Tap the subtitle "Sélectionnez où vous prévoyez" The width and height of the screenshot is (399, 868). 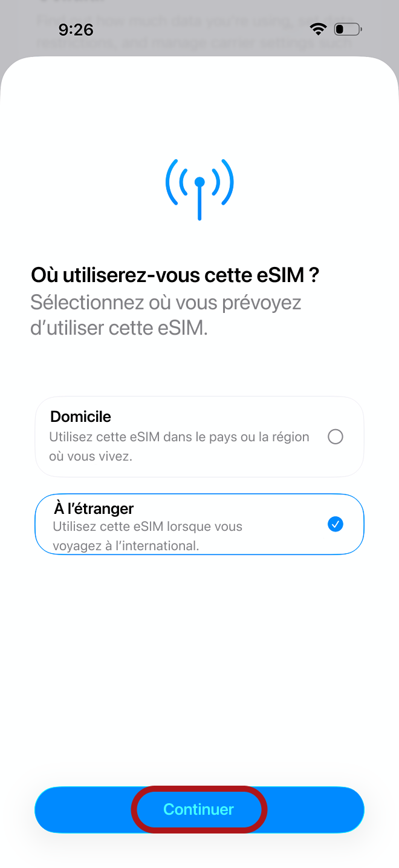tap(166, 303)
